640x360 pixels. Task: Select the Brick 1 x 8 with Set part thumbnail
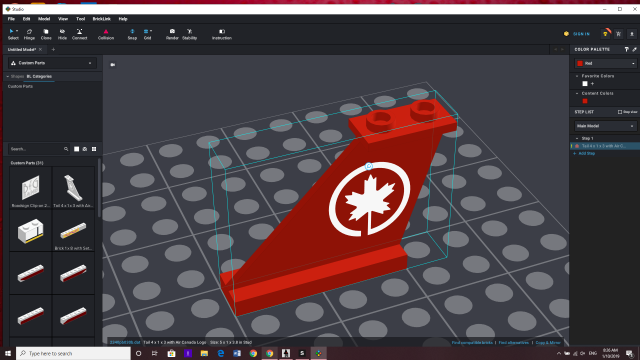click(x=73, y=231)
